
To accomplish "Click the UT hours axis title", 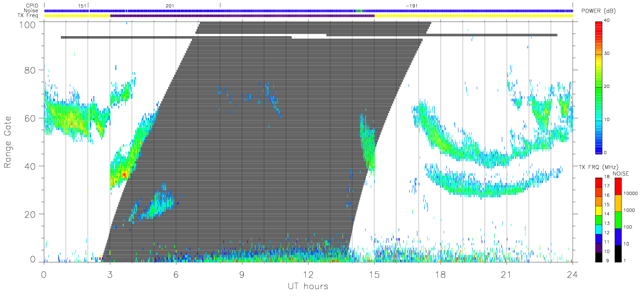I will (308, 286).
